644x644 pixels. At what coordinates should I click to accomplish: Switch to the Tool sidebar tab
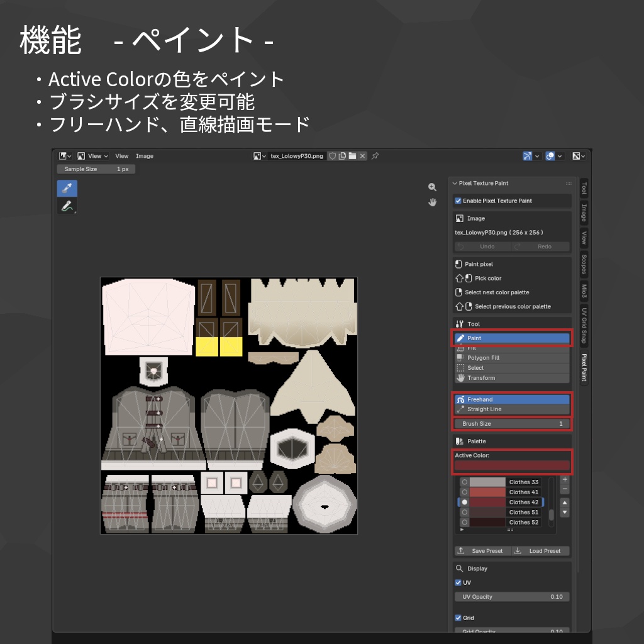point(584,189)
